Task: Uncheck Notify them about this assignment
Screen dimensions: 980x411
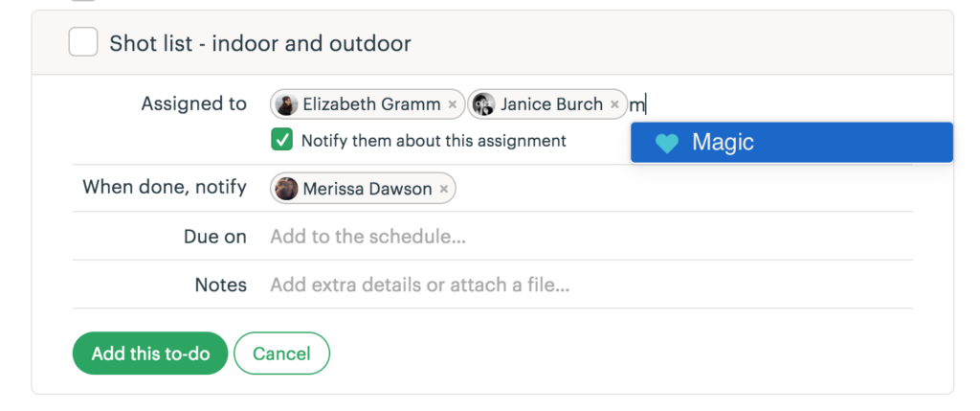Action: pos(281,141)
